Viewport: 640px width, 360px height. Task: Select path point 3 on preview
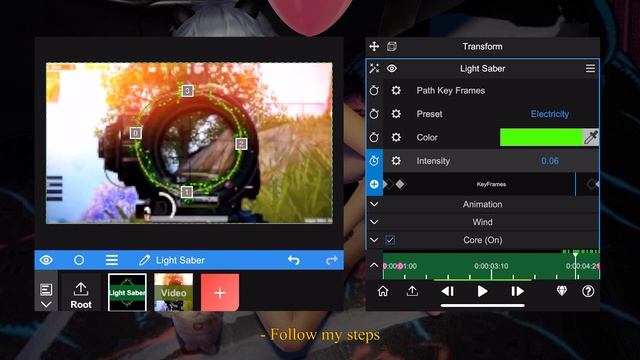coord(187,90)
